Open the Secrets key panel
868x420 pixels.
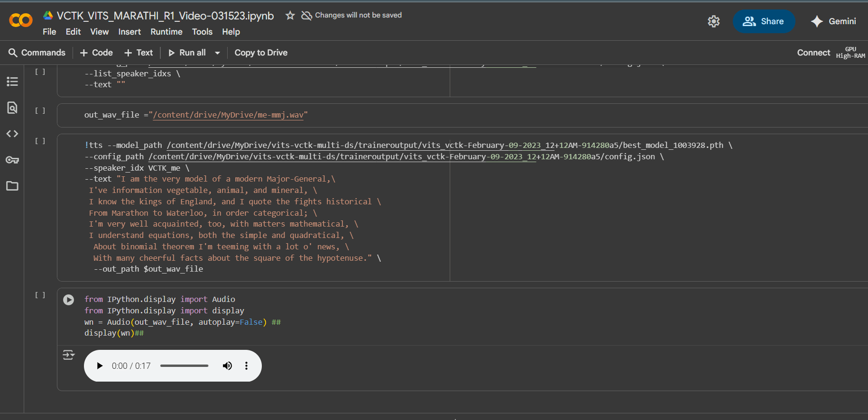12,160
